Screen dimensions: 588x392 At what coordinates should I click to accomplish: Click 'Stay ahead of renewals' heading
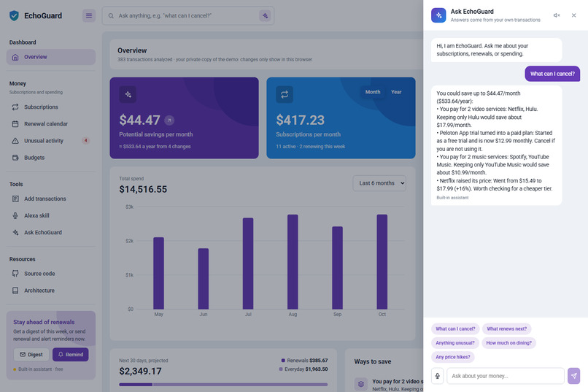44,322
